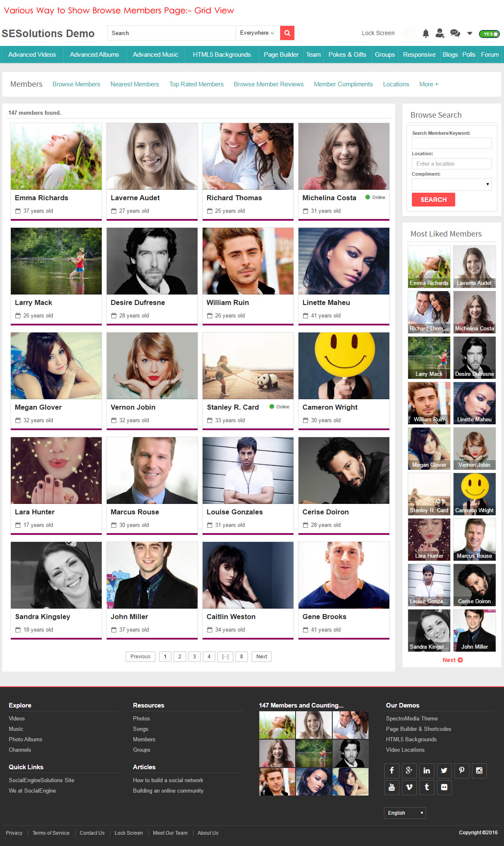Click the Twitter icon in the footer

444,770
